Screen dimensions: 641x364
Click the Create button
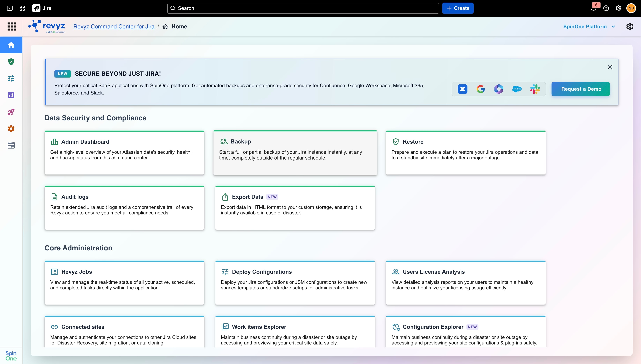pyautogui.click(x=458, y=8)
